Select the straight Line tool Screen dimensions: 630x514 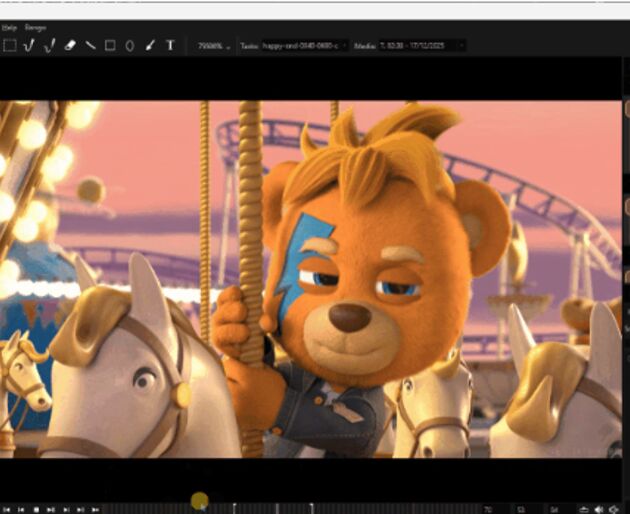click(x=90, y=45)
